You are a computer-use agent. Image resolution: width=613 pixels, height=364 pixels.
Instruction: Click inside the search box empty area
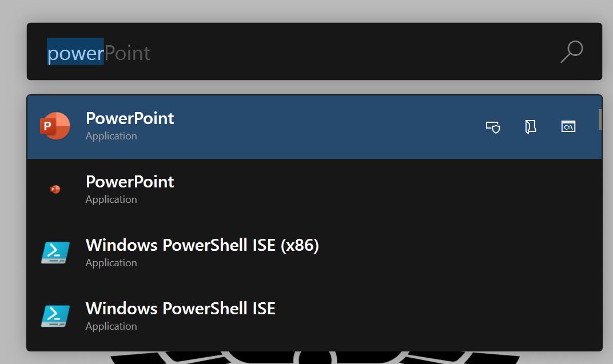pyautogui.click(x=352, y=51)
